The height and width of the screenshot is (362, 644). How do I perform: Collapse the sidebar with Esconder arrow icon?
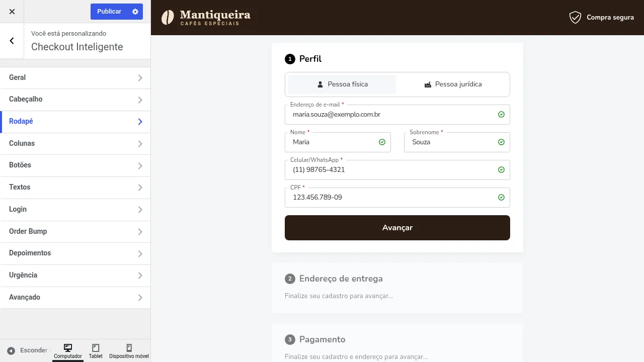[11, 351]
